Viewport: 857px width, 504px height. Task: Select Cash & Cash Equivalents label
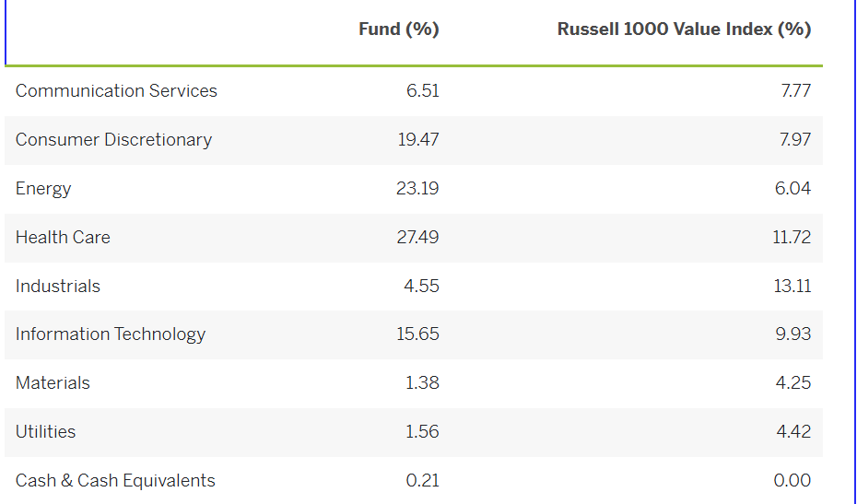[x=115, y=481]
